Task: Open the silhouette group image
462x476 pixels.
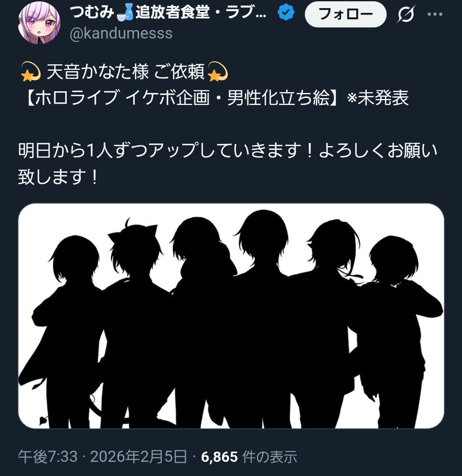Action: [231, 316]
